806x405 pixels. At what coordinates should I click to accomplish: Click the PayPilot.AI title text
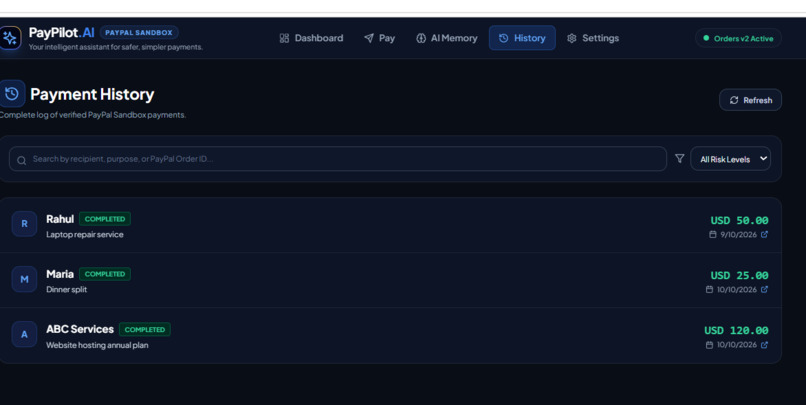(62, 32)
